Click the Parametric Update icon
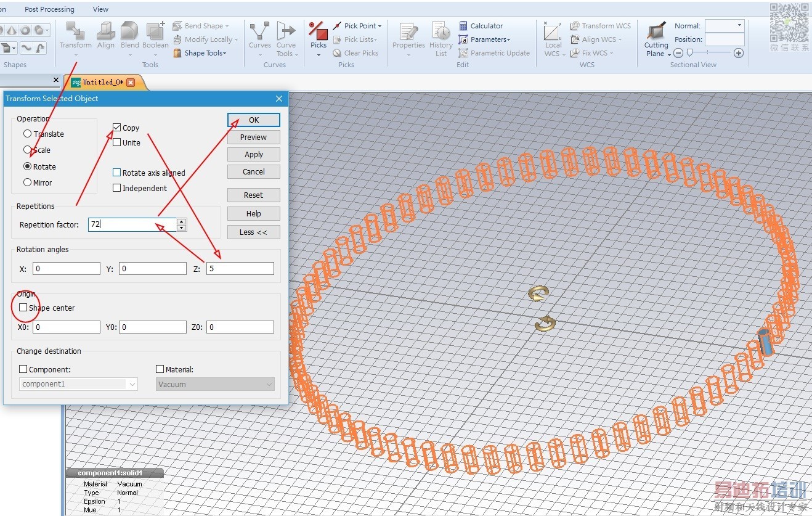Viewport: 812px width, 516px height. pyautogui.click(x=463, y=53)
